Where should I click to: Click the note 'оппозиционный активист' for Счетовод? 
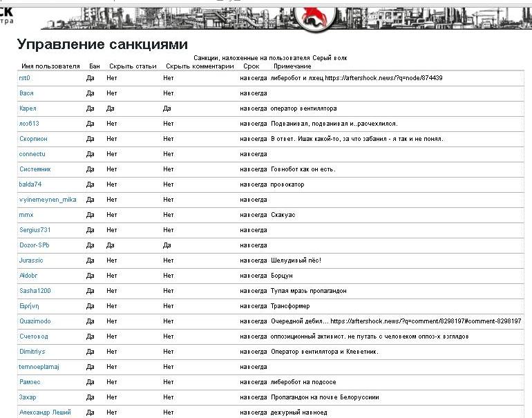click(x=370, y=336)
